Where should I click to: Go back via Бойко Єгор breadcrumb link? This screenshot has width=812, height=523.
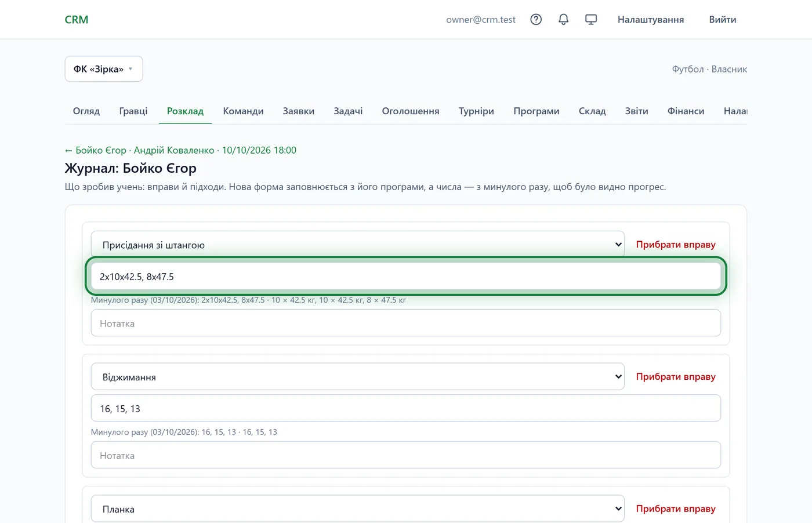click(x=180, y=150)
